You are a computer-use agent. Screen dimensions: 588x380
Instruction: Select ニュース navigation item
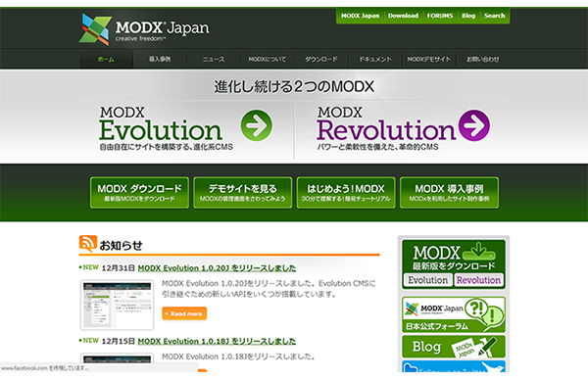coord(214,59)
